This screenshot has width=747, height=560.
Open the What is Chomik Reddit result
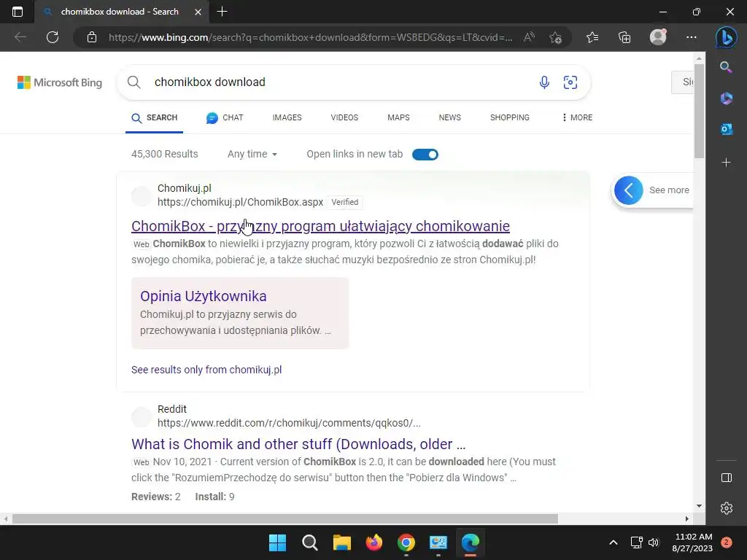(298, 444)
